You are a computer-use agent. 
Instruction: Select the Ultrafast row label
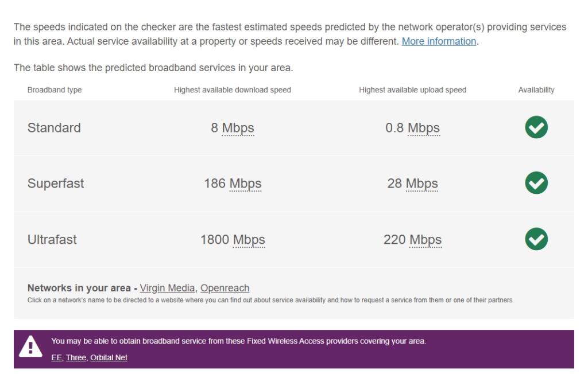[x=52, y=239]
